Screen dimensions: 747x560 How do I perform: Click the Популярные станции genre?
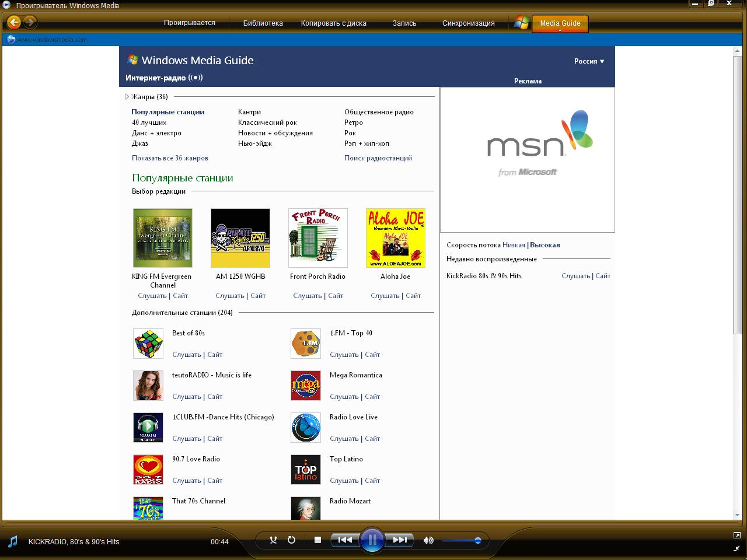(168, 112)
